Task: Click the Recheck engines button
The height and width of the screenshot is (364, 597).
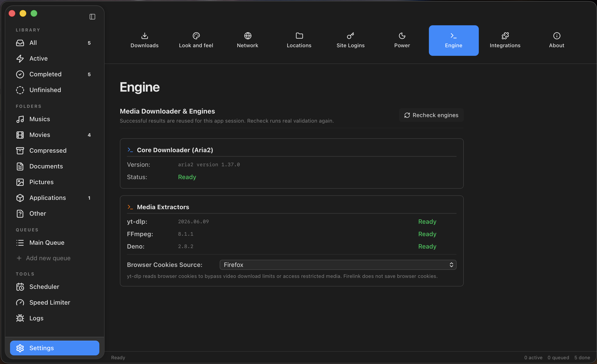Action: 431,115
